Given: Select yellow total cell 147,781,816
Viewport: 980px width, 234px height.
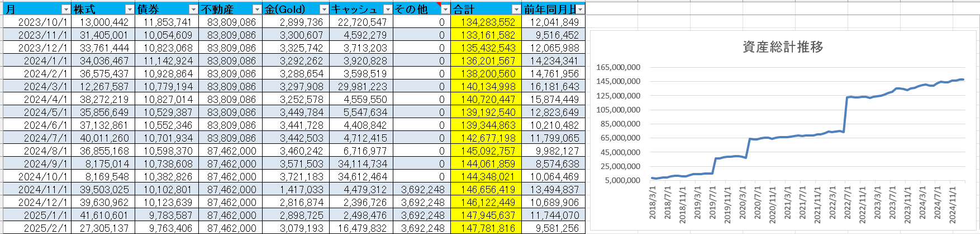Looking at the screenshot, I should pos(486,228).
